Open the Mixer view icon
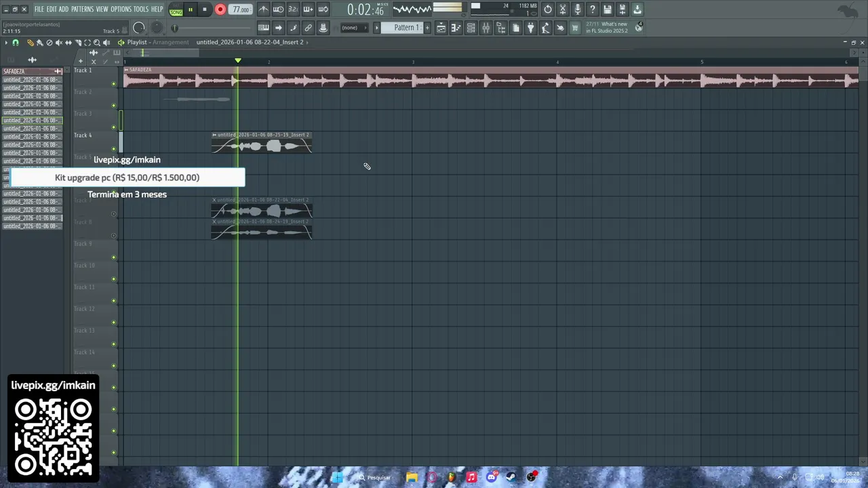Screen dimensions: 868x488 click(x=486, y=28)
